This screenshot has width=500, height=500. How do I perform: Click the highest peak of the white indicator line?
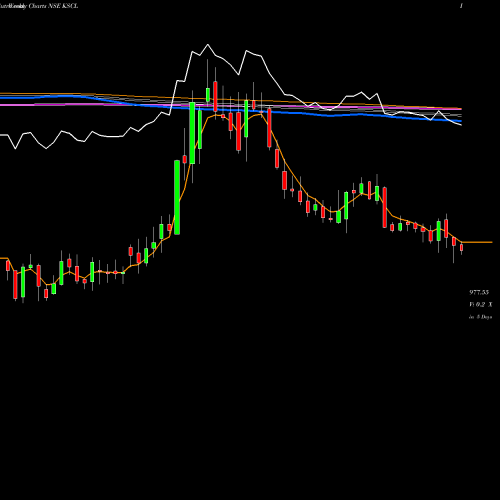[208, 45]
